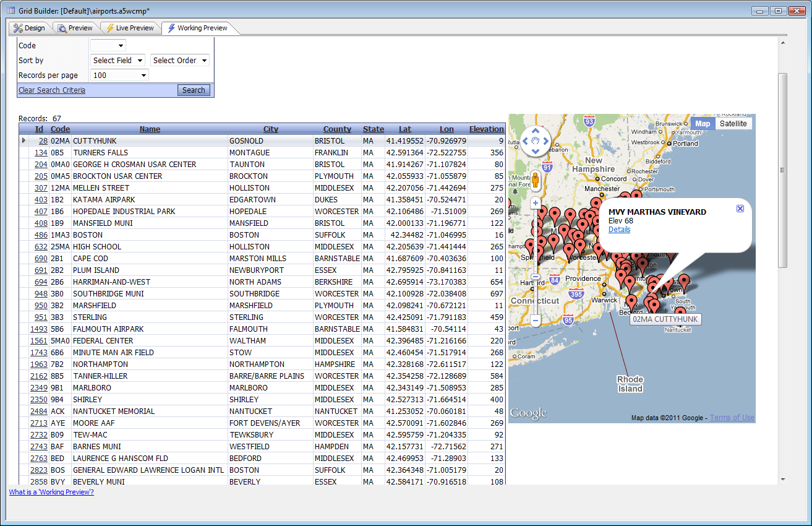Click the 5MA0 code cell
Viewport: 812px width, 526px height.
coord(61,341)
